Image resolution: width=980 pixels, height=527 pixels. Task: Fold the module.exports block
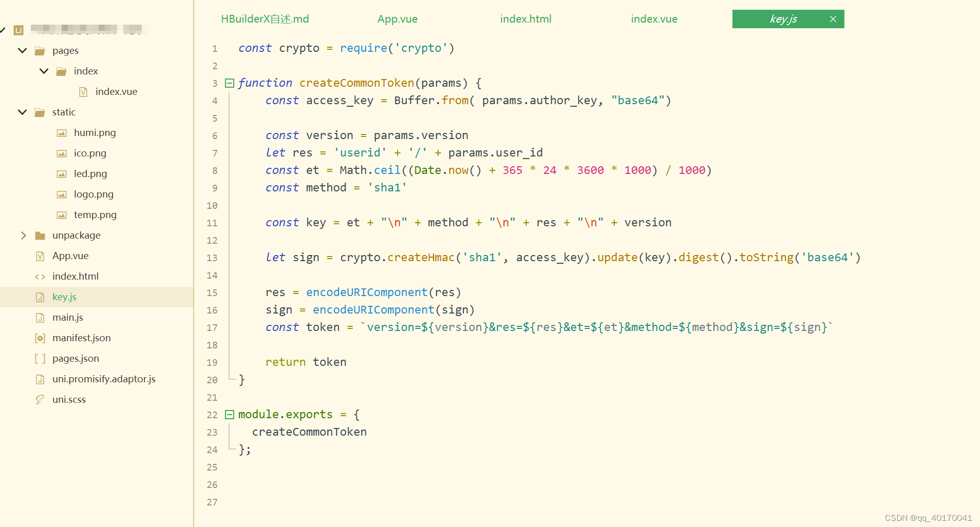[230, 415]
